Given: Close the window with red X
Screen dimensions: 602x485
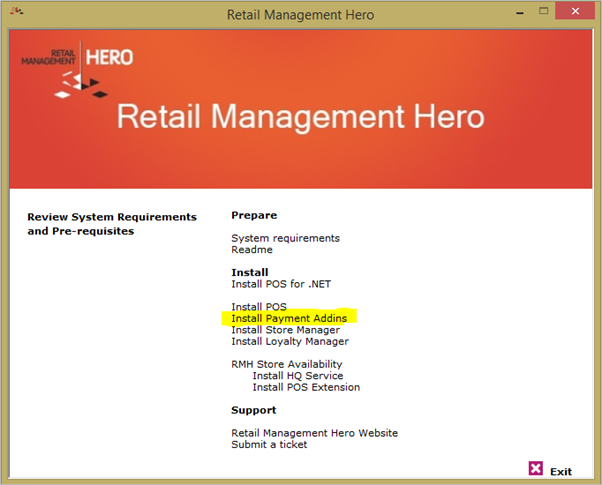Looking at the screenshot, I should [575, 11].
